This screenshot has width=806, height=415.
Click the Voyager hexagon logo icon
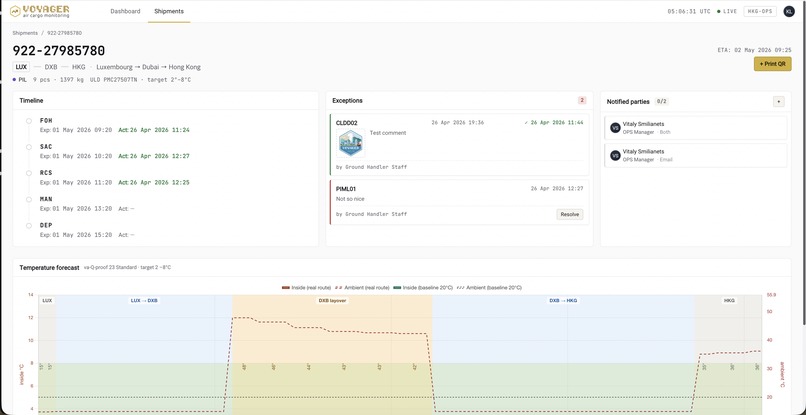(x=15, y=11)
